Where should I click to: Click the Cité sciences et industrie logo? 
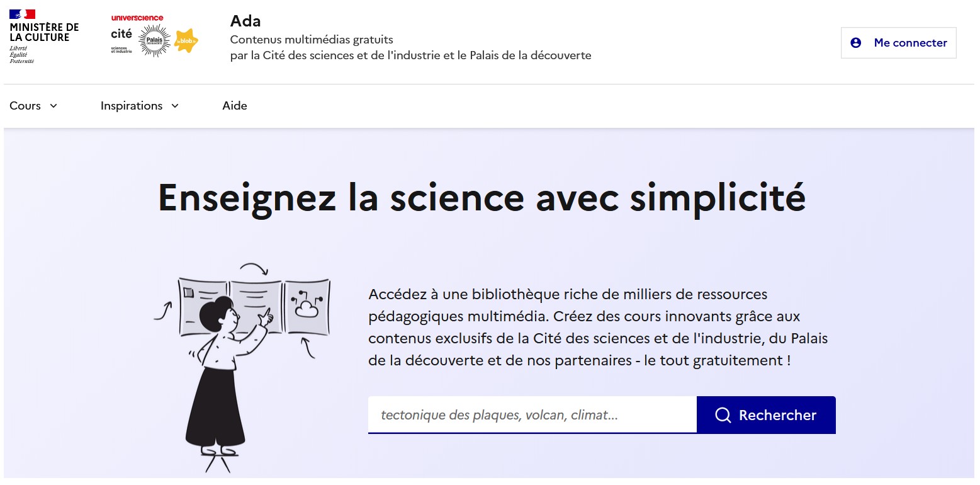coord(121,40)
